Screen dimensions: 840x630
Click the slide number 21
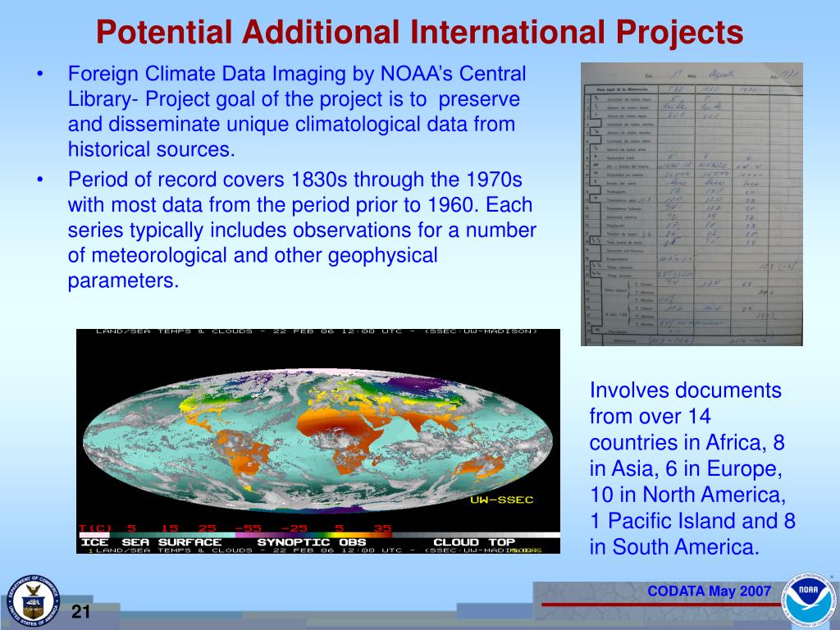pyautogui.click(x=80, y=611)
